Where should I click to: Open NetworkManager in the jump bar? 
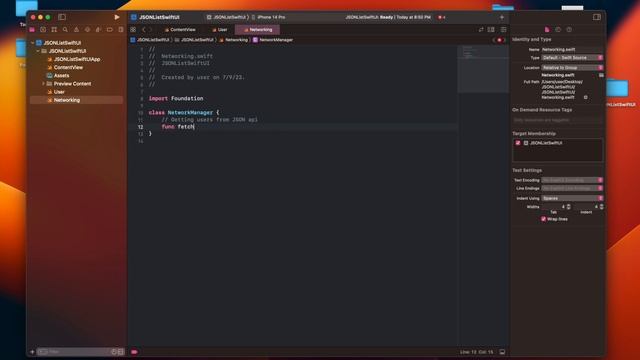273,40
